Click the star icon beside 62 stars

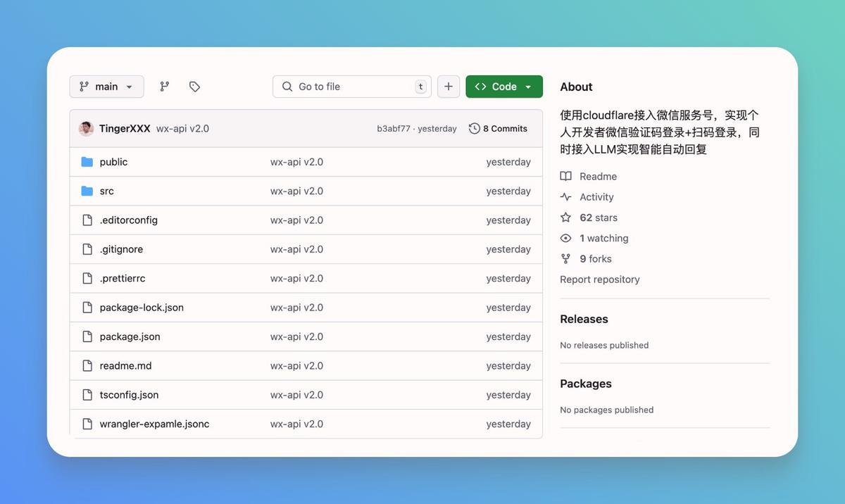point(565,218)
